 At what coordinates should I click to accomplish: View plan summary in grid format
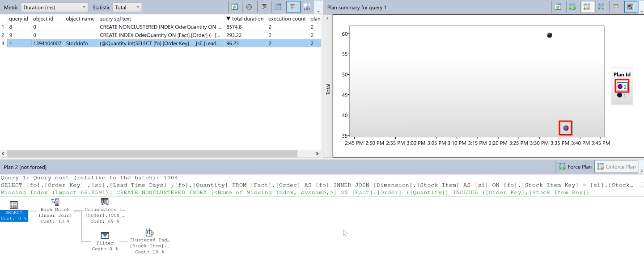(x=616, y=7)
